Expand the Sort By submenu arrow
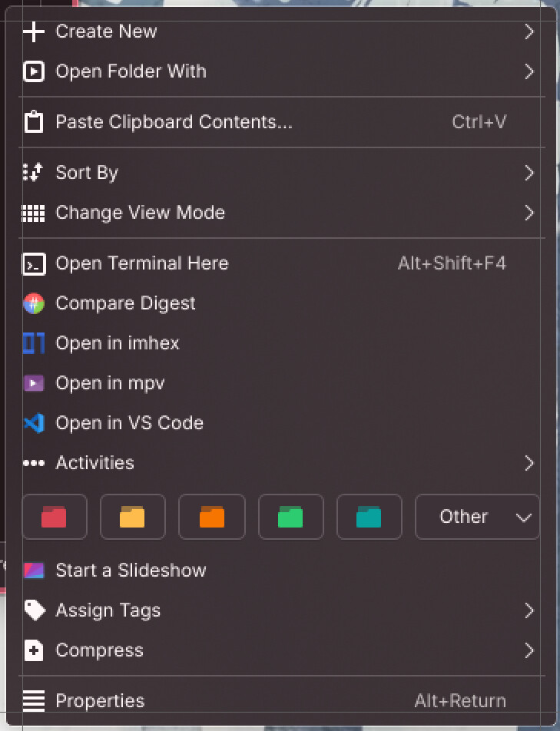 point(529,173)
